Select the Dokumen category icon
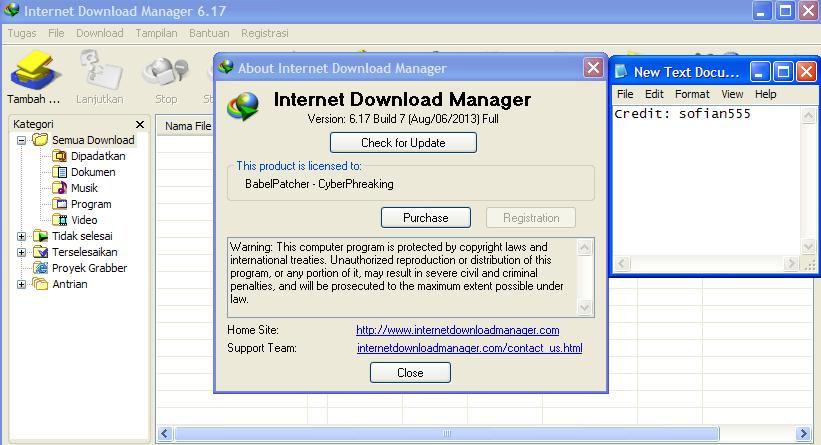 [x=60, y=172]
